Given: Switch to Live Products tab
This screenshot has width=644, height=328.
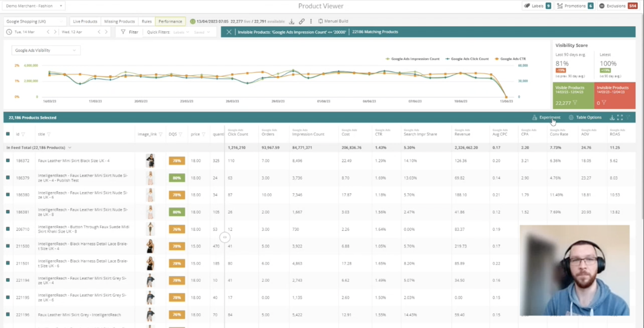Looking at the screenshot, I should click(85, 21).
